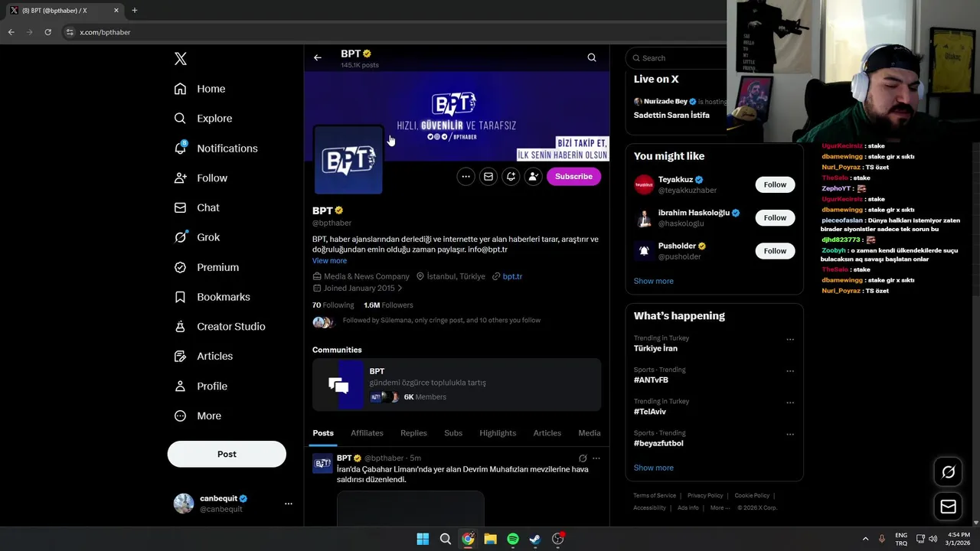Viewport: 980px width, 551px height.
Task: Open Explore in the sidebar
Action: tap(203, 119)
